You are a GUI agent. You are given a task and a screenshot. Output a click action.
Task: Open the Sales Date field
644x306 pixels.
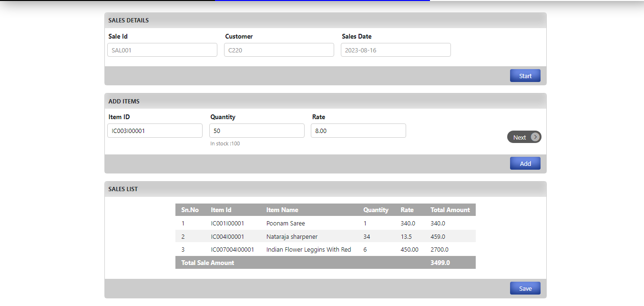click(x=396, y=50)
